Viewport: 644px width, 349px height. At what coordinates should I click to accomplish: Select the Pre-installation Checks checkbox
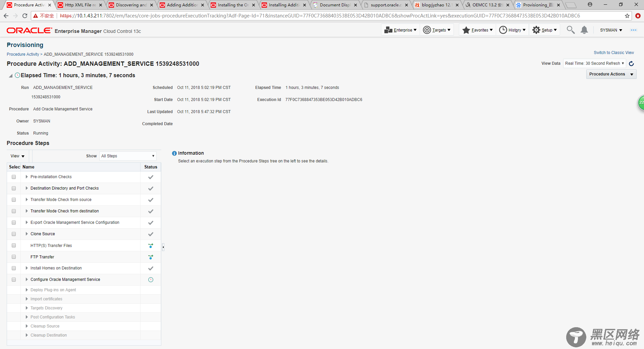point(14,177)
